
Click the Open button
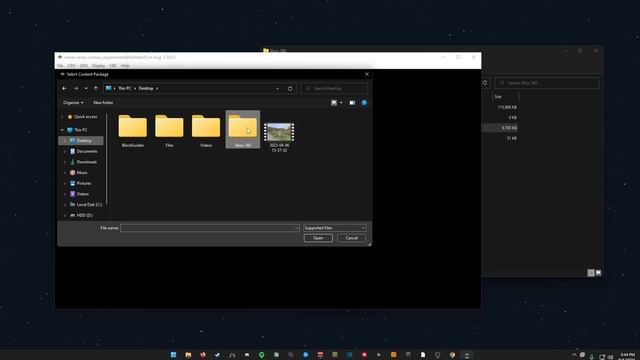(318, 238)
